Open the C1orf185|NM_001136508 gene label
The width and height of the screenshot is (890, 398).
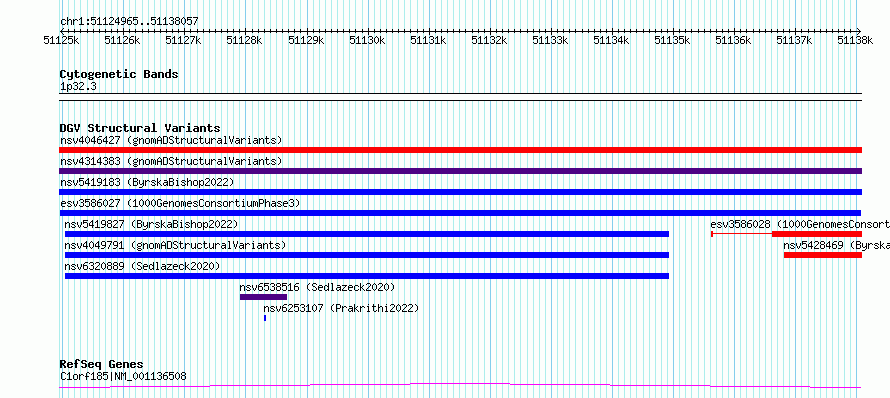point(123,376)
